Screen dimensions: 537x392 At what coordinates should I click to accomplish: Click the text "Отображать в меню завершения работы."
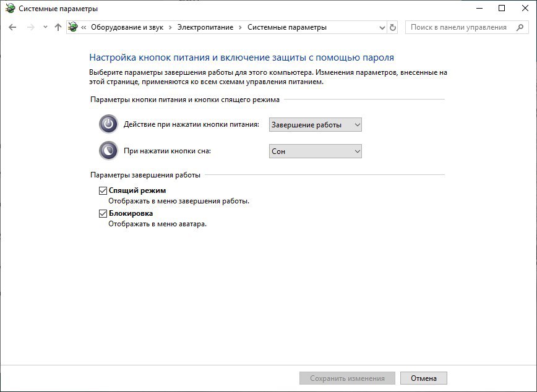pos(179,201)
